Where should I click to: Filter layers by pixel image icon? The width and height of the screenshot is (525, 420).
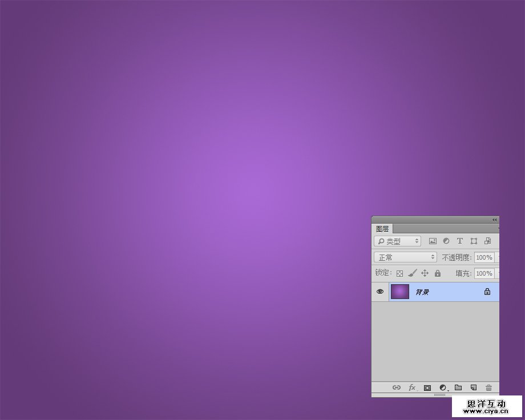433,241
